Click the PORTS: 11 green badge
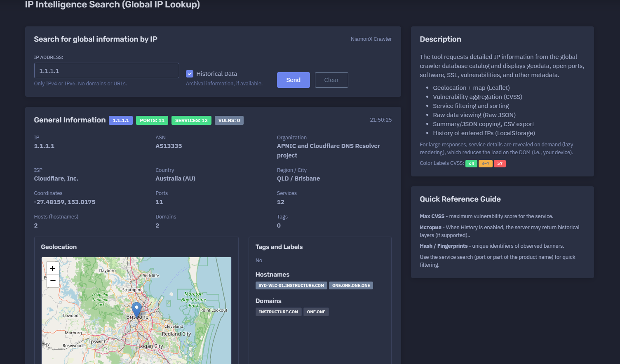This screenshot has height=364, width=620. point(152,120)
